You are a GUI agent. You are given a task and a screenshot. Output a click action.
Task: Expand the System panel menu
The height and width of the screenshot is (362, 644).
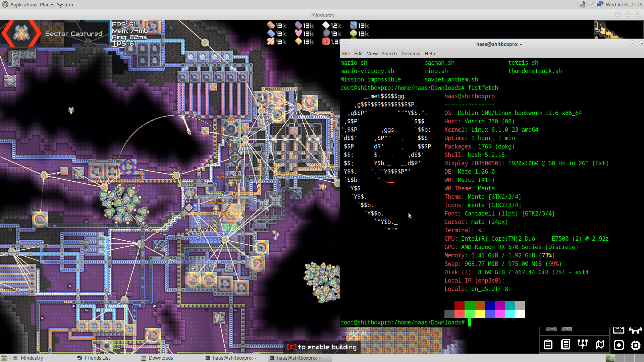point(65,5)
